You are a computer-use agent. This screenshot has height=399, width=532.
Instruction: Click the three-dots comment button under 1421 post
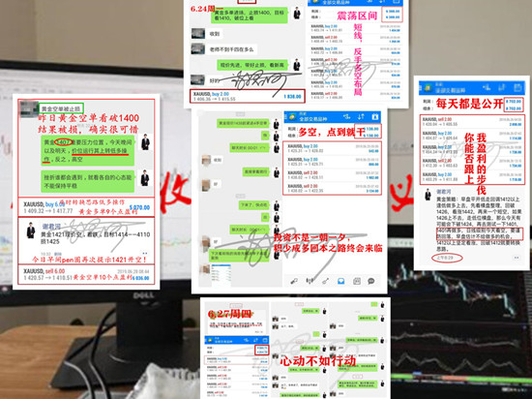click(145, 254)
